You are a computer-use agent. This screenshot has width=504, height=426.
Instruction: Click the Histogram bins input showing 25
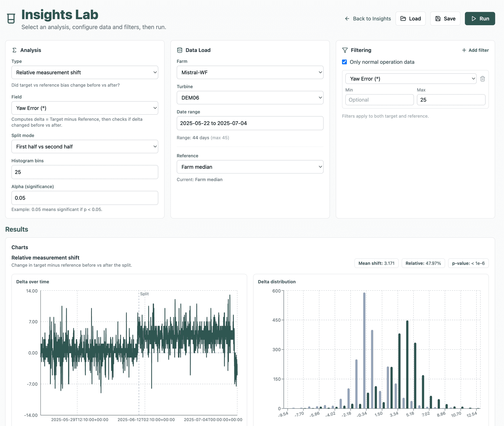point(85,172)
